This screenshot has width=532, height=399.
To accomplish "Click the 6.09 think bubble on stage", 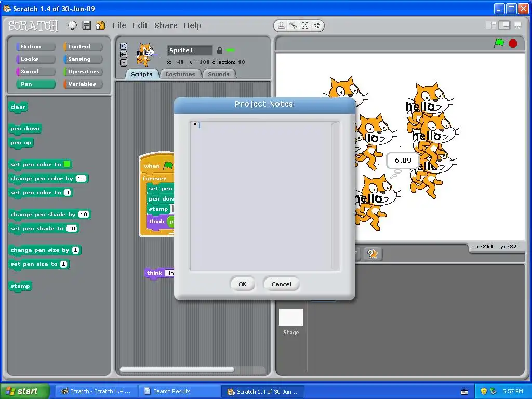I will pyautogui.click(x=403, y=161).
